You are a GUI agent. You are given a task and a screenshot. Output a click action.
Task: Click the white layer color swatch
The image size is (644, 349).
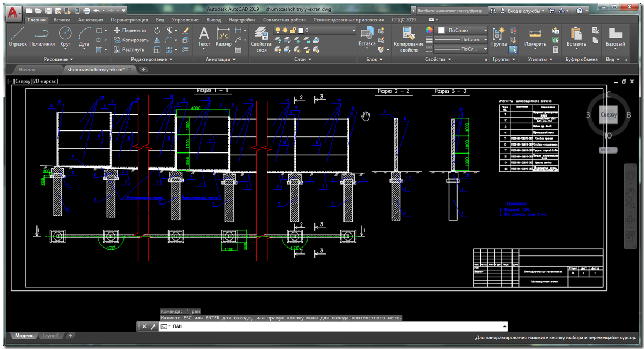pyautogui.click(x=301, y=31)
